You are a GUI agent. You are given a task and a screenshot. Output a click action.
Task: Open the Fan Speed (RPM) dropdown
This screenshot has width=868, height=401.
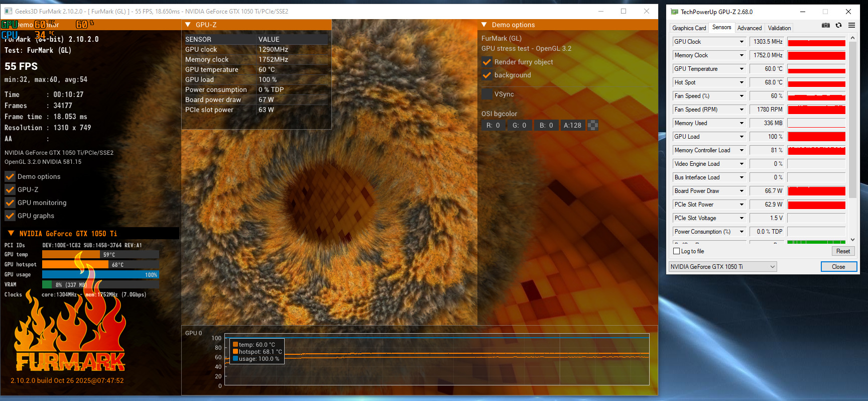tap(741, 110)
